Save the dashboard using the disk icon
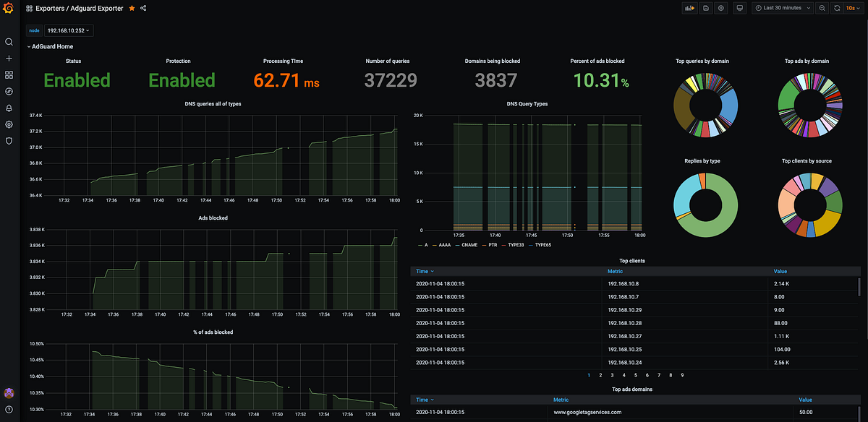Viewport: 868px width, 422px height. coord(706,8)
